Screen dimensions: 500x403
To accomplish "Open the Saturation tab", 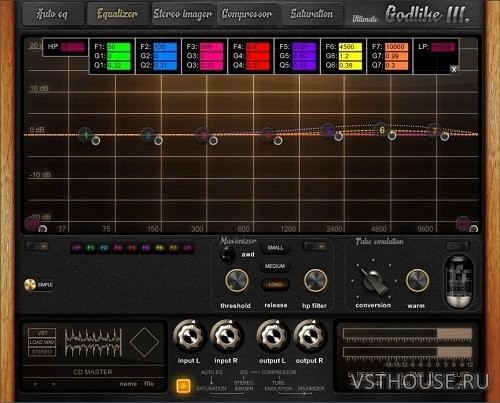I will click(x=312, y=14).
